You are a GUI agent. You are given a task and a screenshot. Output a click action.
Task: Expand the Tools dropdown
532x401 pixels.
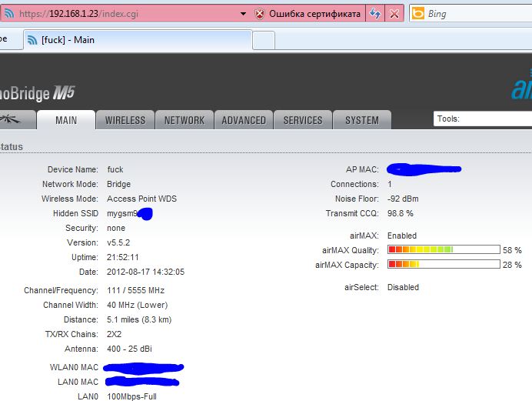483,119
